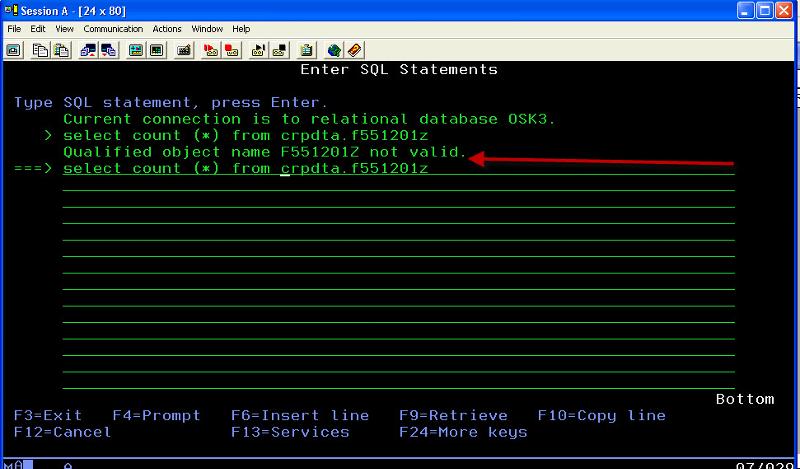Click the Send File to Host icon

(x=88, y=50)
